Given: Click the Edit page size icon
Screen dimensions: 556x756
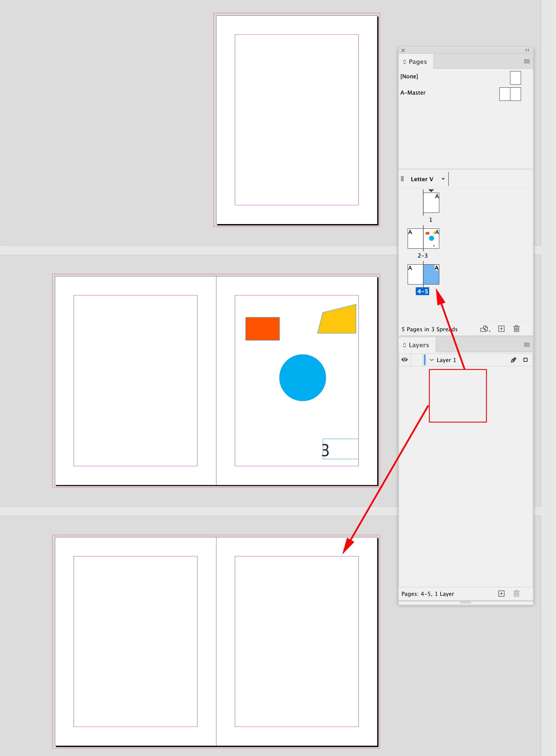Looking at the screenshot, I should pos(485,329).
